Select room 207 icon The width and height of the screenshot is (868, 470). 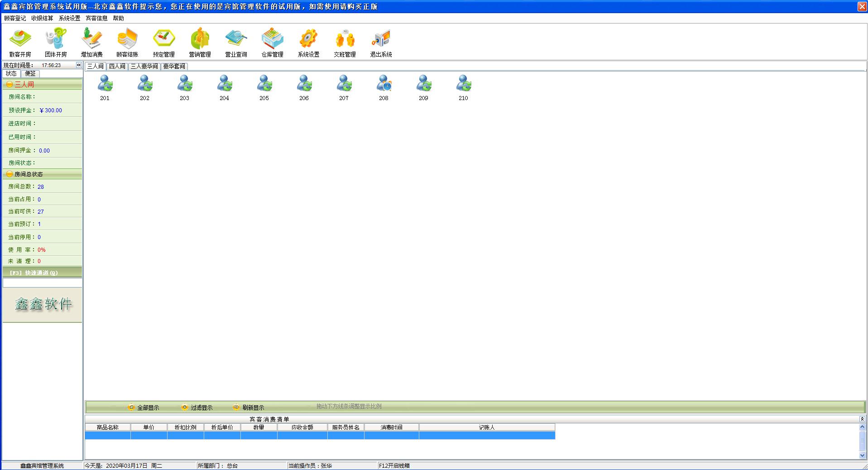pos(344,87)
